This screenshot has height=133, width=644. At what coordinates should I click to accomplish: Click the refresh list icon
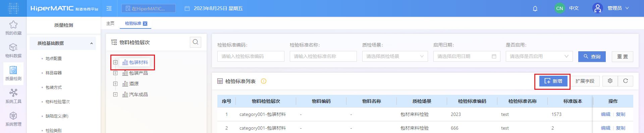click(626, 81)
